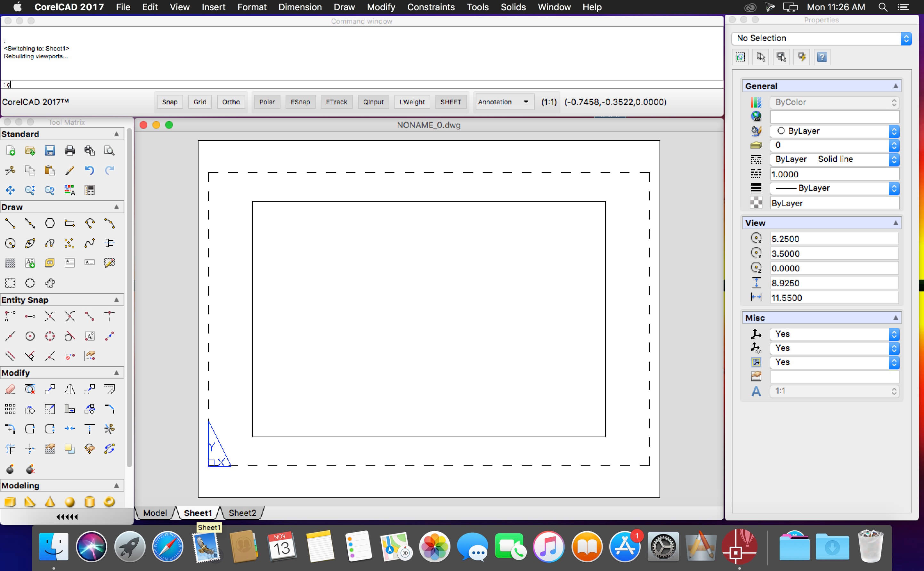The height and width of the screenshot is (571, 924).
Task: Click the Properties painter lightning button
Action: pyautogui.click(x=802, y=57)
